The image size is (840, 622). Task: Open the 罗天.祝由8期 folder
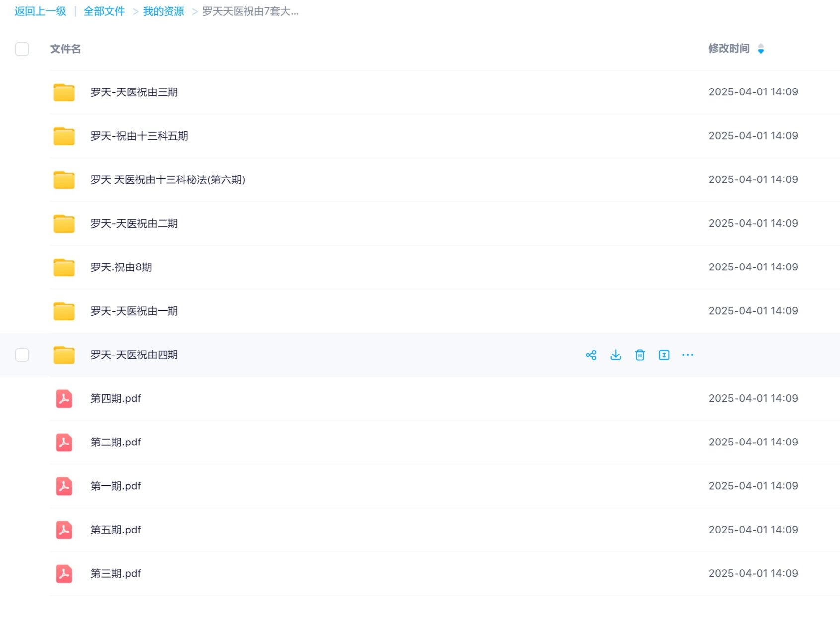(122, 267)
